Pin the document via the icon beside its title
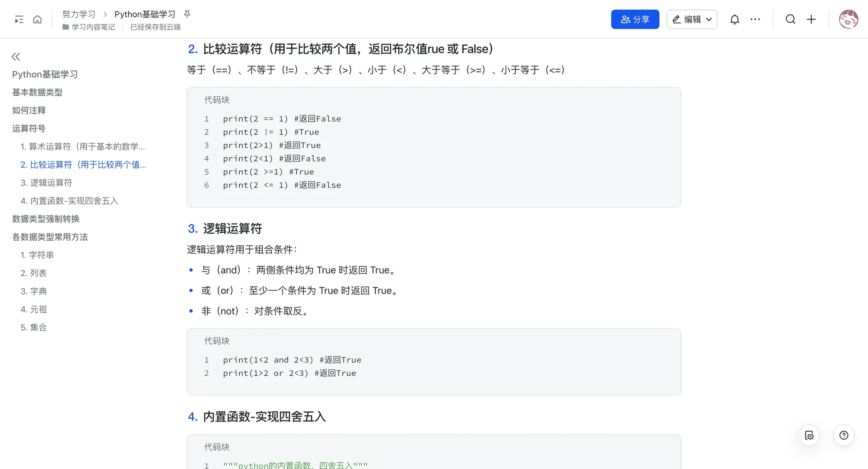 coord(186,14)
